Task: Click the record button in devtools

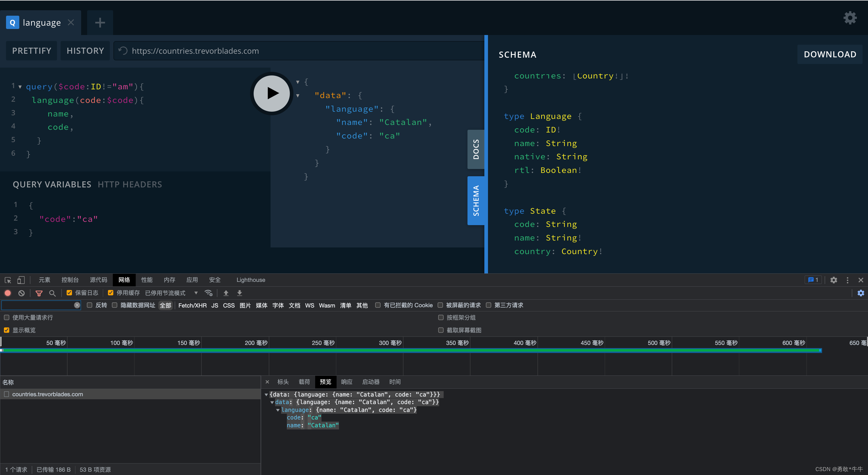Action: point(8,292)
